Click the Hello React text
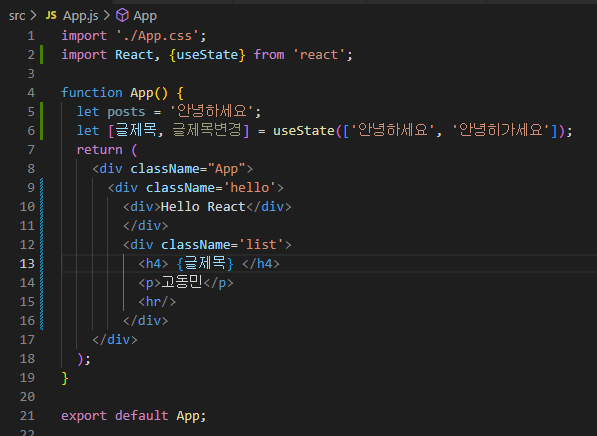This screenshot has width=597, height=436. click(x=203, y=207)
